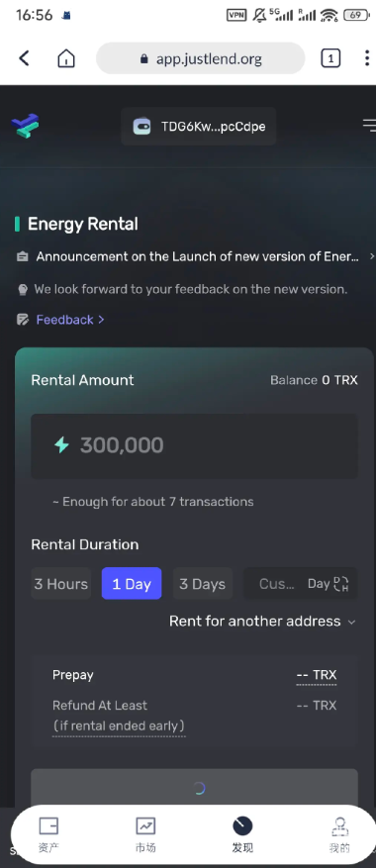Viewport: 376px width, 868px height.
Task: Tap the browser back arrow
Action: tap(24, 58)
